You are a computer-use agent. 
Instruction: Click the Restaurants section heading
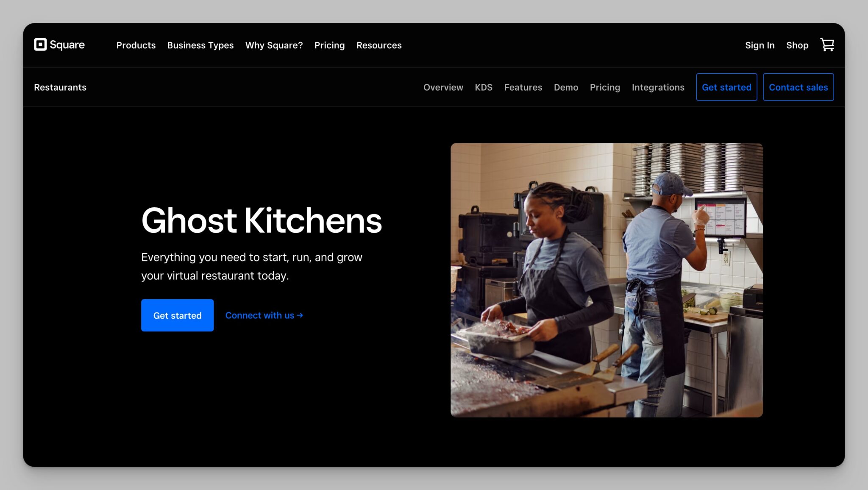60,87
